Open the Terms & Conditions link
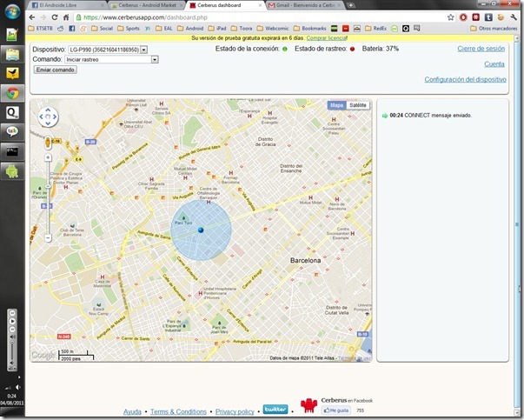This screenshot has width=524, height=420. pos(178,411)
